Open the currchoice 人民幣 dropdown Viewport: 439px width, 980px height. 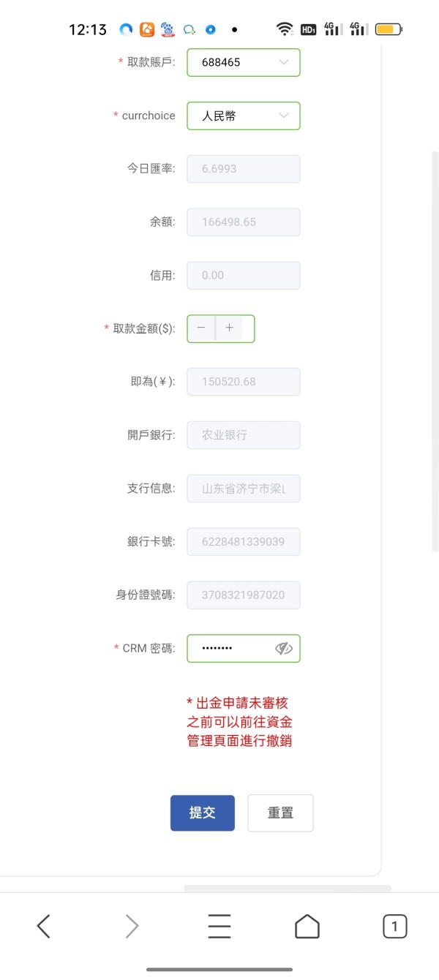[244, 116]
